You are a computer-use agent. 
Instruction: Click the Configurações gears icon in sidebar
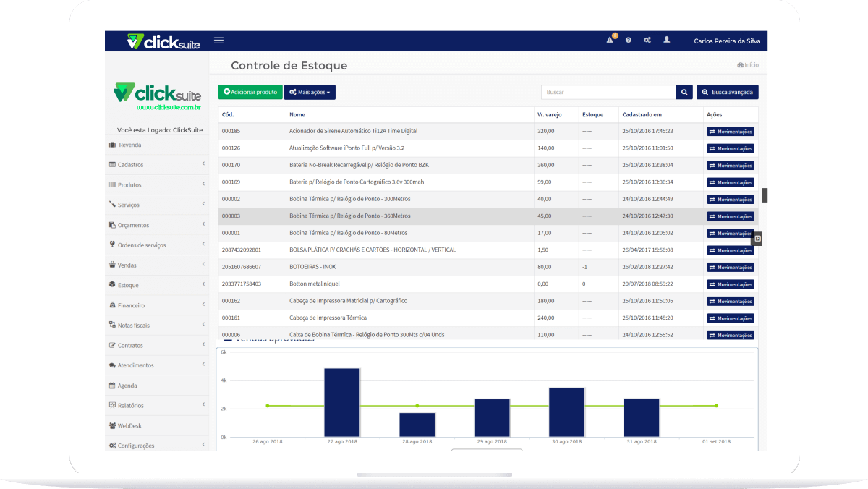[112, 446]
